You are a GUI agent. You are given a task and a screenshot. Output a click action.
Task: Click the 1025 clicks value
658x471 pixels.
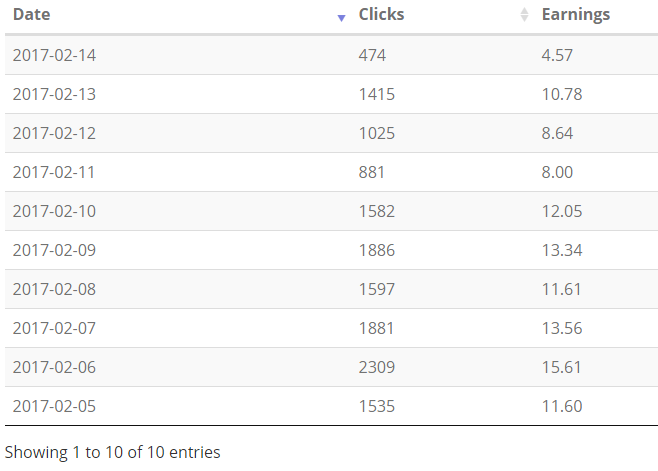point(376,133)
